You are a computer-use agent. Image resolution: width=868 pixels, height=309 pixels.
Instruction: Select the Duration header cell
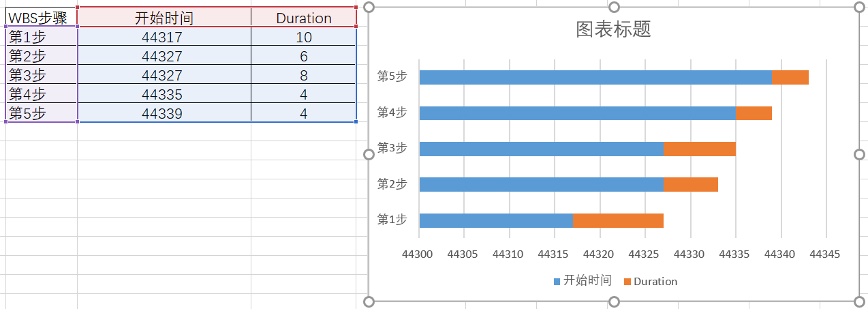pos(304,17)
